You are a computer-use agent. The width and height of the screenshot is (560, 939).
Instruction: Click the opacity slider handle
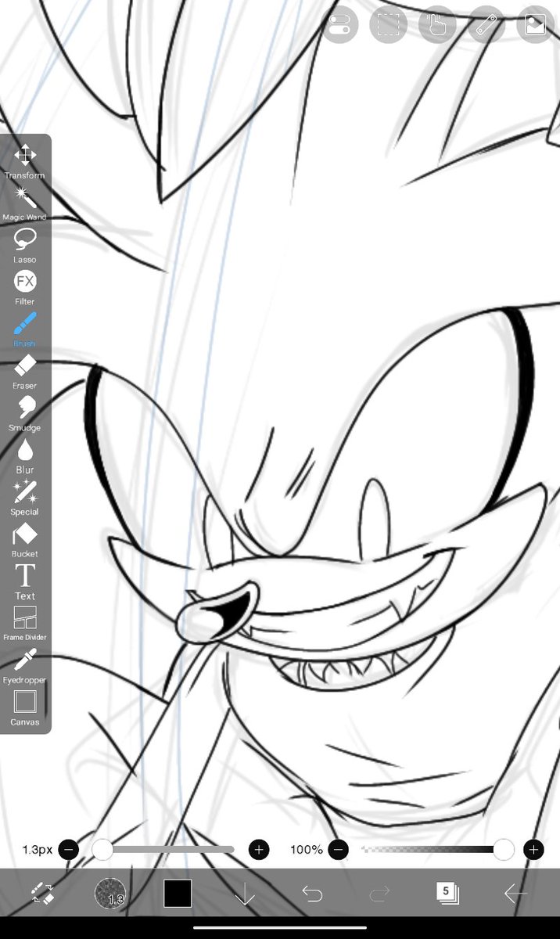504,849
